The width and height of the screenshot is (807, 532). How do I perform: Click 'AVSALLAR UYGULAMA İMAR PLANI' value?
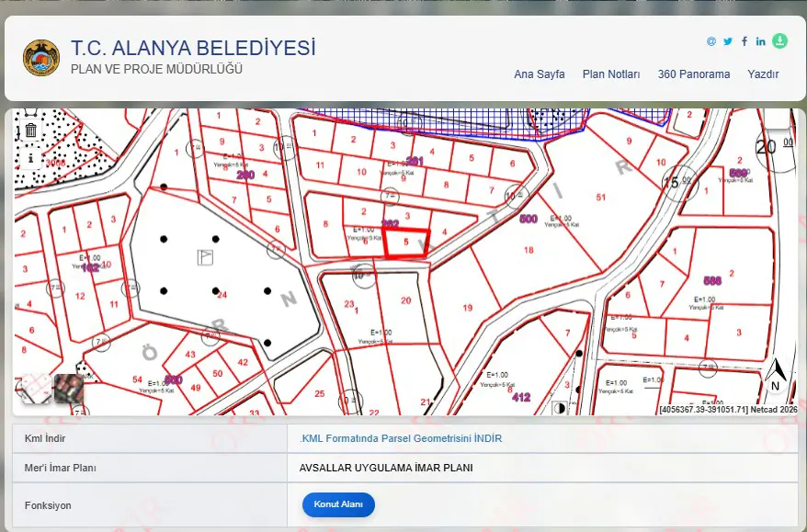pos(386,468)
